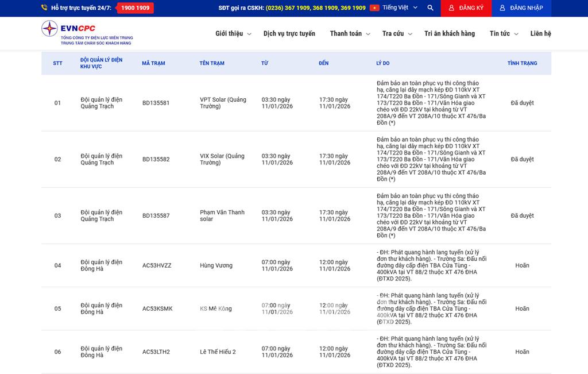Open the search magnifier icon

[430, 8]
